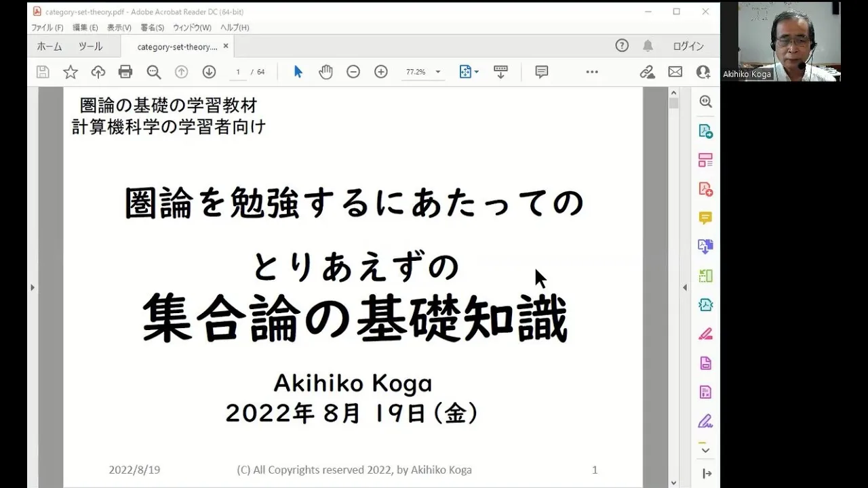The image size is (868, 488).
Task: Switch to the ホーム tab
Action: (50, 46)
